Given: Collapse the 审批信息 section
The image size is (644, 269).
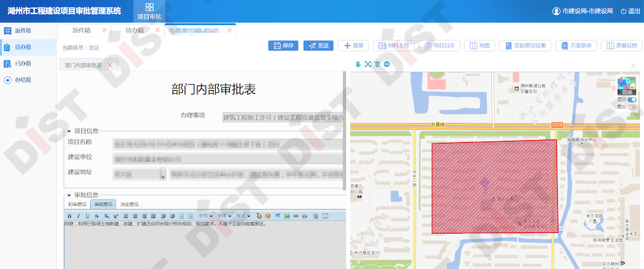Looking at the screenshot, I should coord(69,195).
